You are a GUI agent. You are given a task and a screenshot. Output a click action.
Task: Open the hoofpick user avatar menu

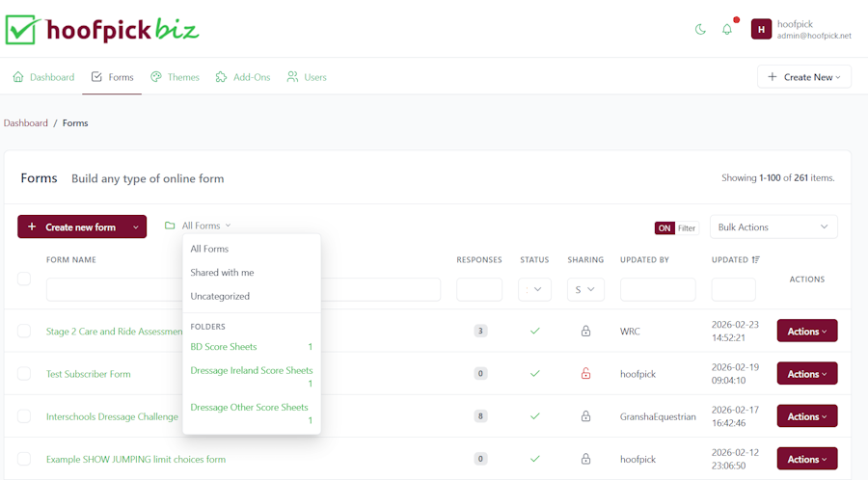(x=761, y=29)
